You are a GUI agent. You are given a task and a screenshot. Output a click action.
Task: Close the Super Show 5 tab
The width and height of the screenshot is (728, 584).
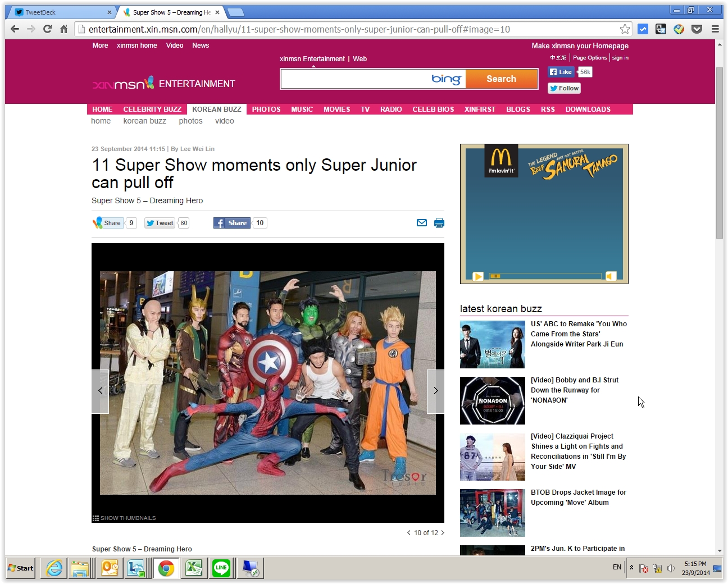coord(217,12)
